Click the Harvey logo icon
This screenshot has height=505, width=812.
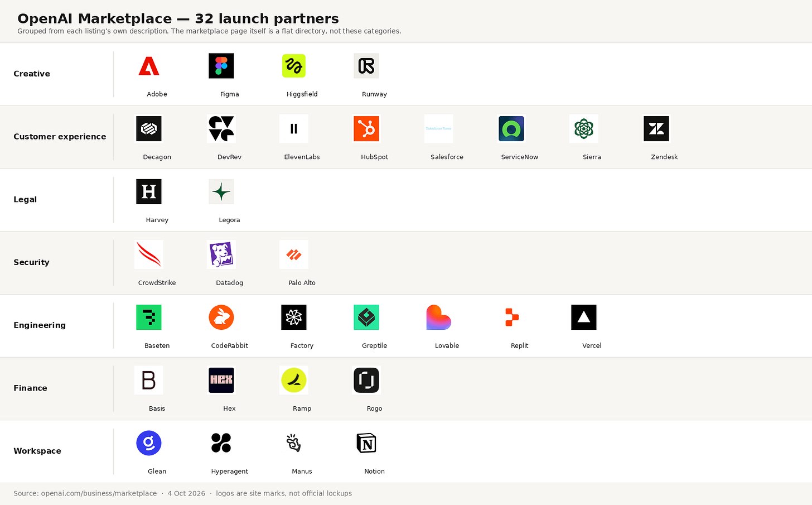pyautogui.click(x=149, y=192)
